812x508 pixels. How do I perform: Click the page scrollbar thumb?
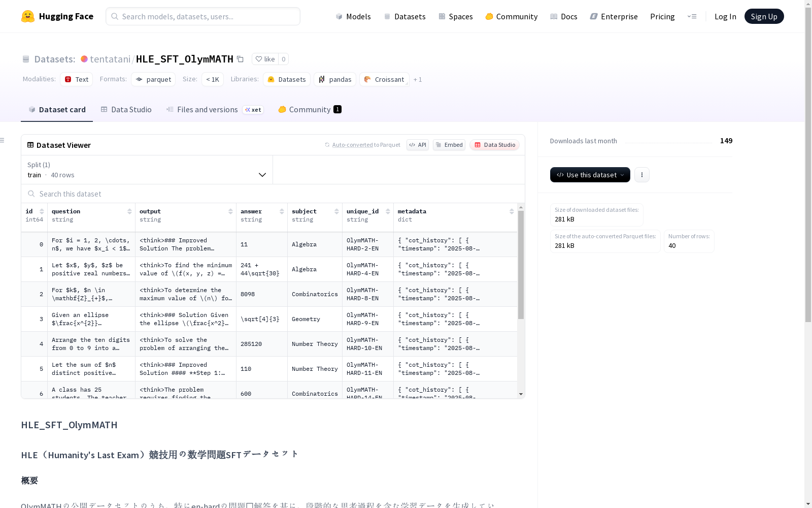tap(808, 165)
